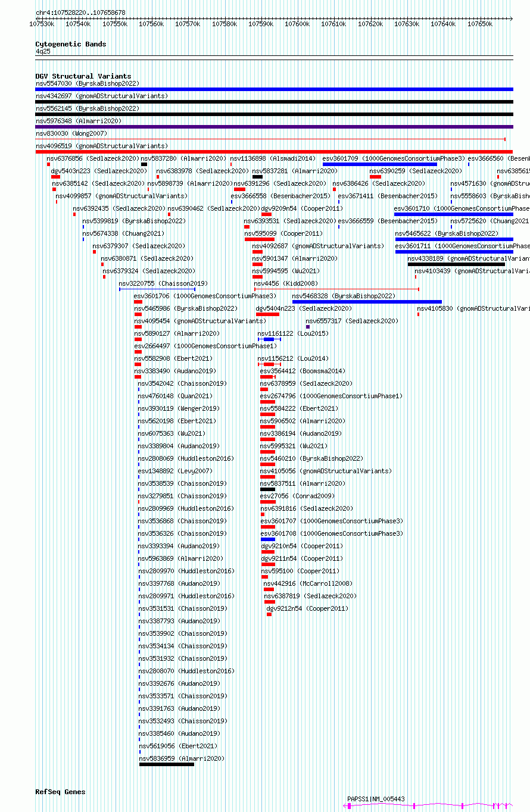
Task: Select the esv3666558 (Besenbacher2015) label
Action: (280, 196)
